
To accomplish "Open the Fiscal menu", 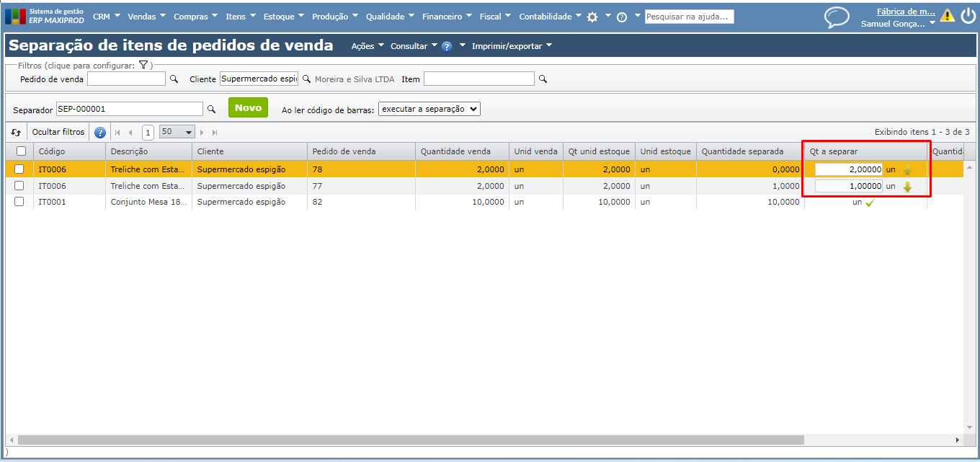I will click(x=495, y=17).
